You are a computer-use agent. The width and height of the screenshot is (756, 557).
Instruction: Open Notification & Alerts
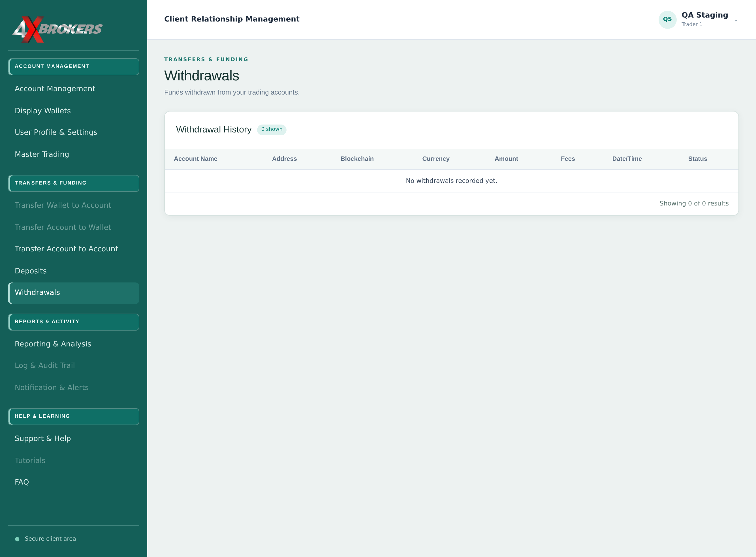(74, 388)
